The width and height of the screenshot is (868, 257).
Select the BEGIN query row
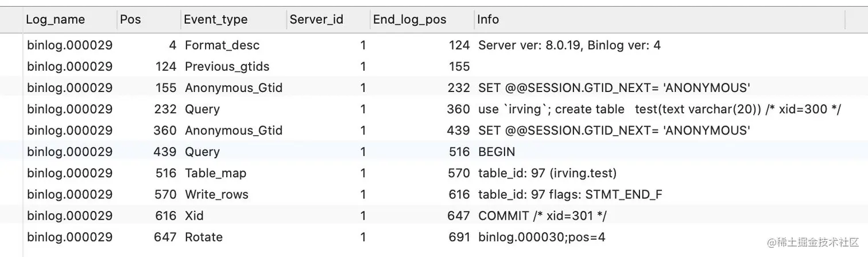[434, 152]
